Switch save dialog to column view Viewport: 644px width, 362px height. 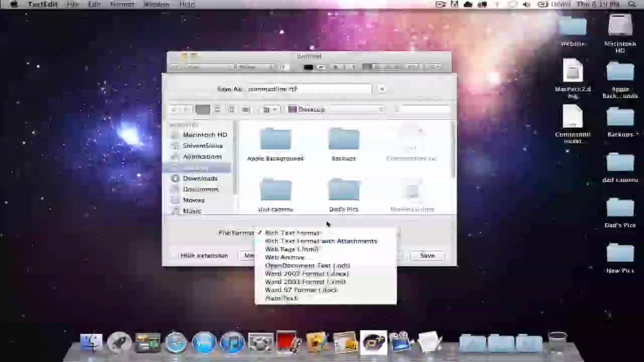point(231,110)
